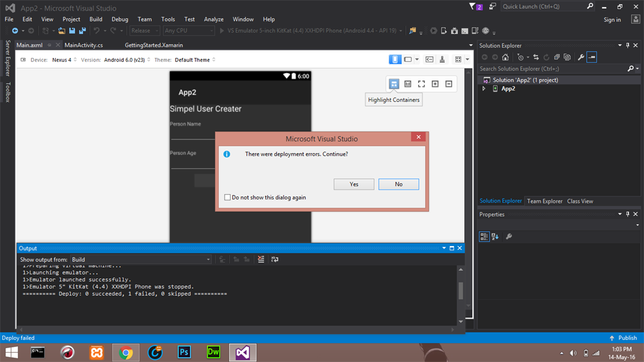Click the resource qualifier icon in designer toolbar
The height and width of the screenshot is (362, 644).
pyautogui.click(x=429, y=60)
